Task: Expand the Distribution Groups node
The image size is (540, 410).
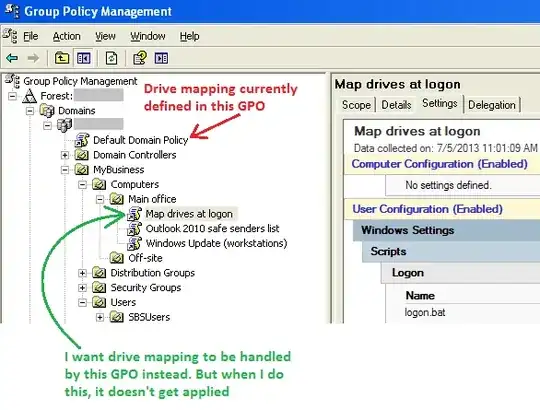Action: click(x=82, y=273)
